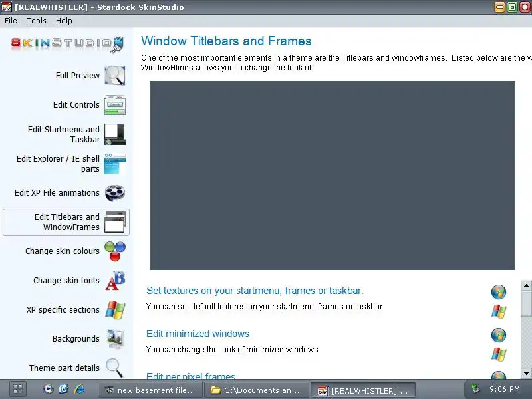This screenshot has width=532, height=399.
Task: Select XP specific sections label
Action: pyautogui.click(x=63, y=309)
